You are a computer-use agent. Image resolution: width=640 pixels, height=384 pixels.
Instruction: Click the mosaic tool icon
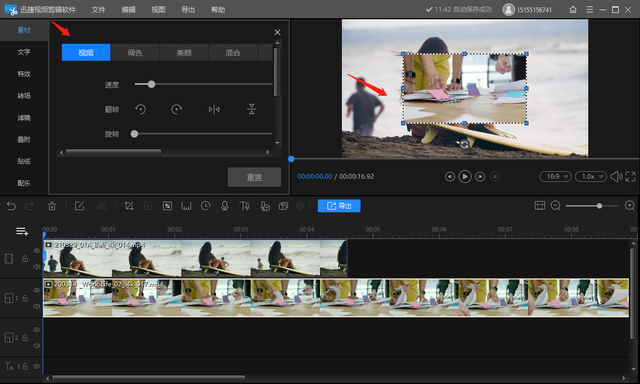tap(167, 206)
